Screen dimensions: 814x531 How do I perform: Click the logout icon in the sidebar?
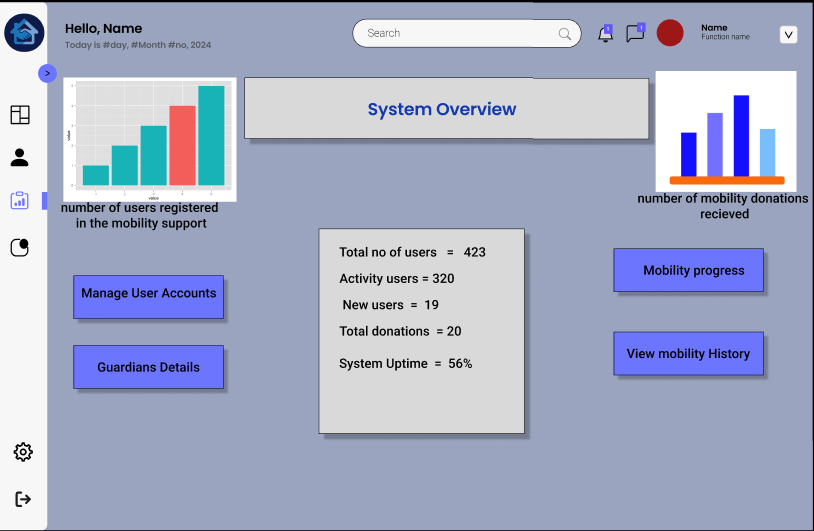pyautogui.click(x=23, y=498)
